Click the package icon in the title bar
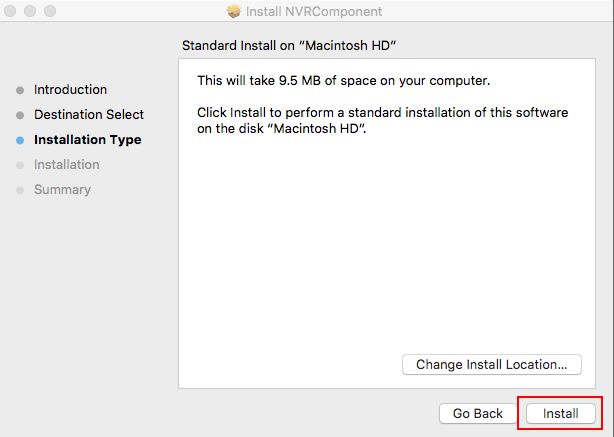This screenshot has height=437, width=614. coord(234,11)
